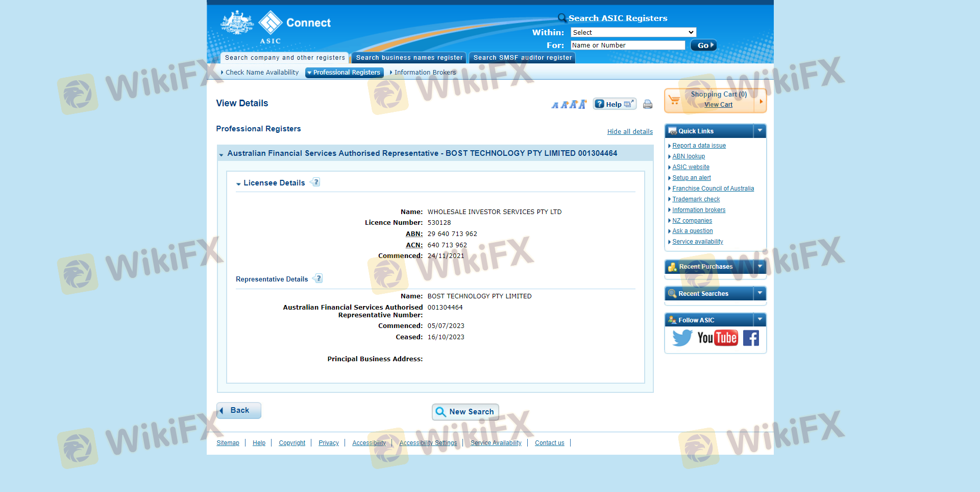
Task: Collapse the Quick Links panel
Action: point(759,131)
